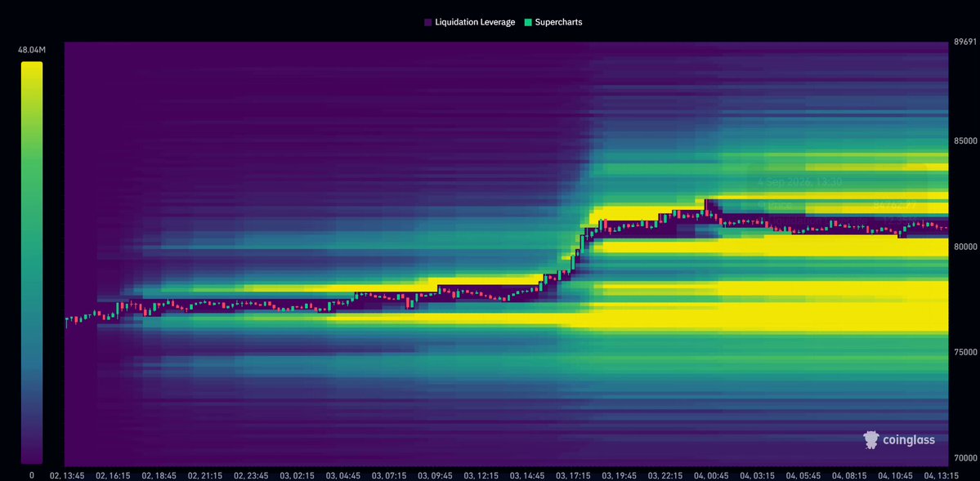
Task: Select the yellow top end of color scale
Action: point(32,69)
